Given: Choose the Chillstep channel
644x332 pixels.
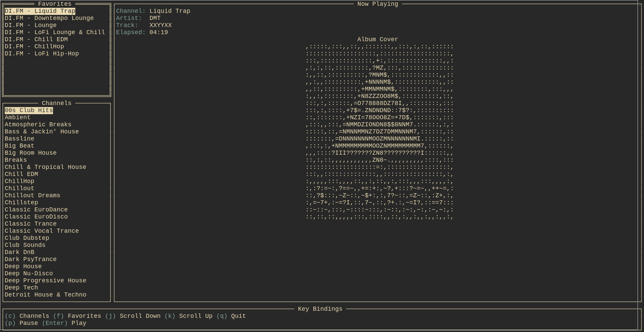Looking at the screenshot, I should point(21,202).
